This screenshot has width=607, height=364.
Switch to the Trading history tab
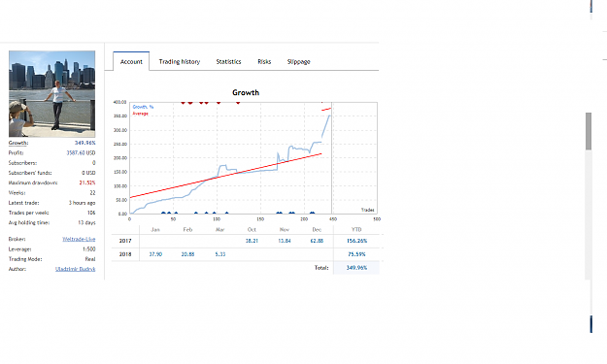tap(180, 61)
